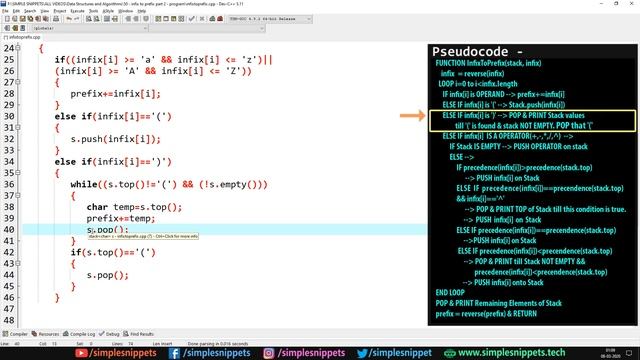Click second icon in second toolbar row
The height and width of the screenshot is (360, 640).
(15, 28)
